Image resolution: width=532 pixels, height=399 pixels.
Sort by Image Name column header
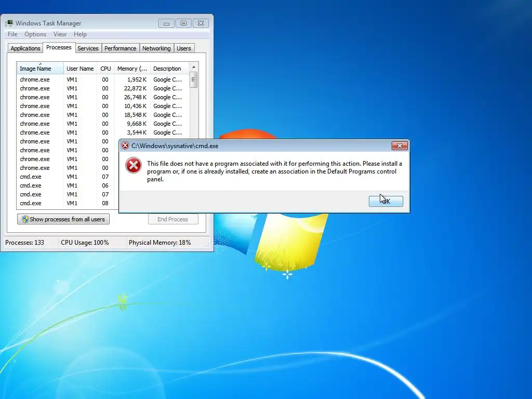[x=40, y=69]
